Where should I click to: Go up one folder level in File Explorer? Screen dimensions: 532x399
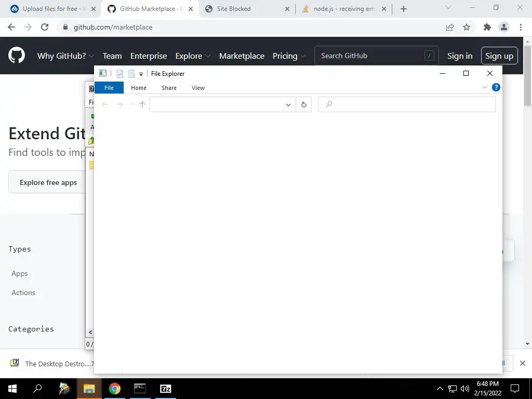[142, 104]
